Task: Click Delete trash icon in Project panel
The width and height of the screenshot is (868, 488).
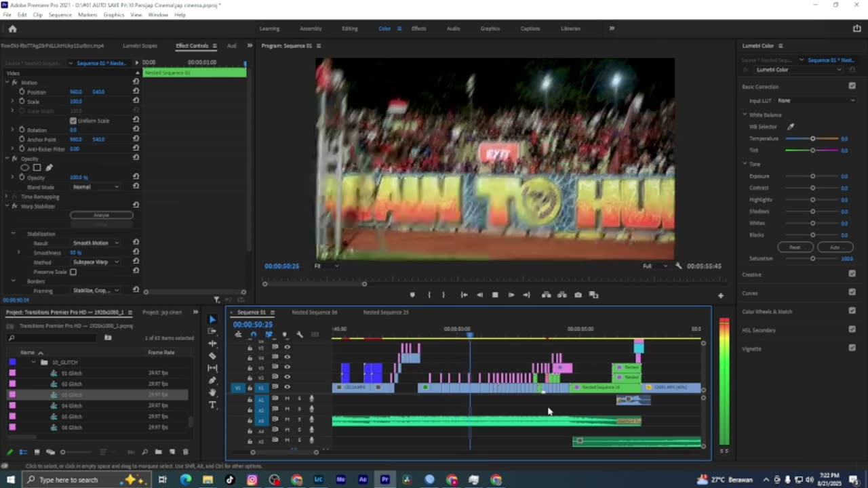Action: click(x=185, y=452)
